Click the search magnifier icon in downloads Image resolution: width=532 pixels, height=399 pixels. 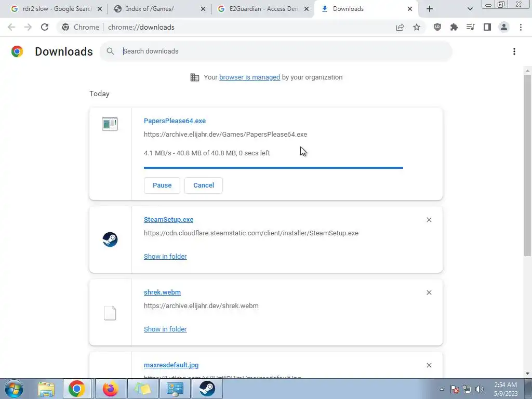[x=110, y=51]
